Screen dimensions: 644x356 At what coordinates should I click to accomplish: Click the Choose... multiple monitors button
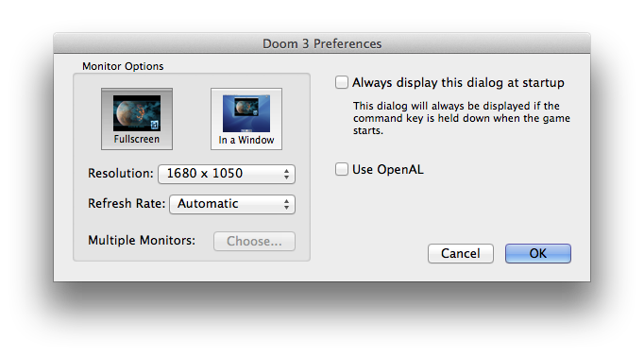[254, 241]
